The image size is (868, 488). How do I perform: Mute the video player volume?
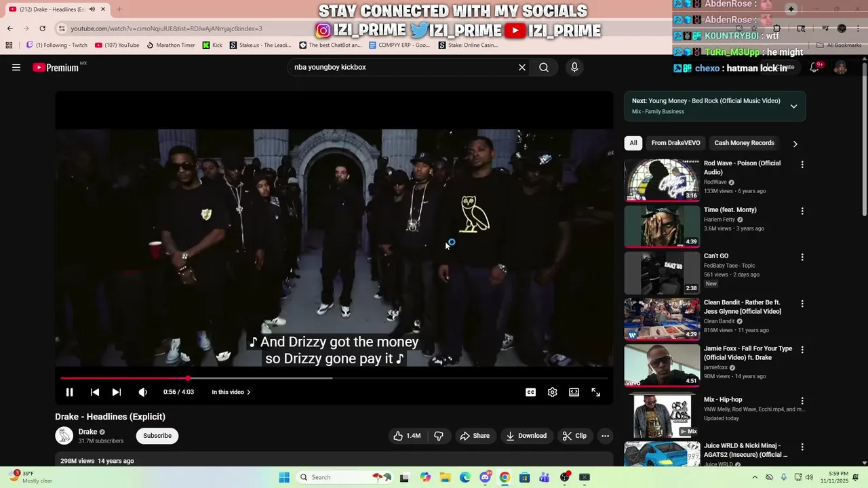click(142, 392)
